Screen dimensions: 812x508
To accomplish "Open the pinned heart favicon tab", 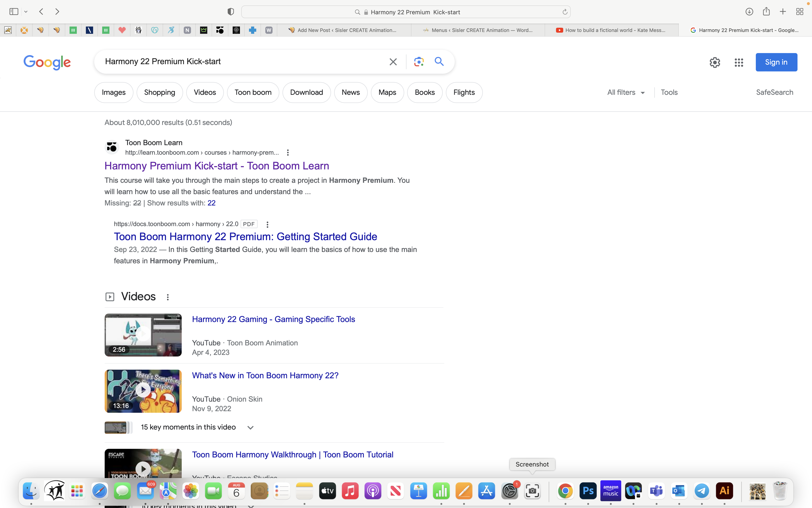I will pyautogui.click(x=122, y=30).
